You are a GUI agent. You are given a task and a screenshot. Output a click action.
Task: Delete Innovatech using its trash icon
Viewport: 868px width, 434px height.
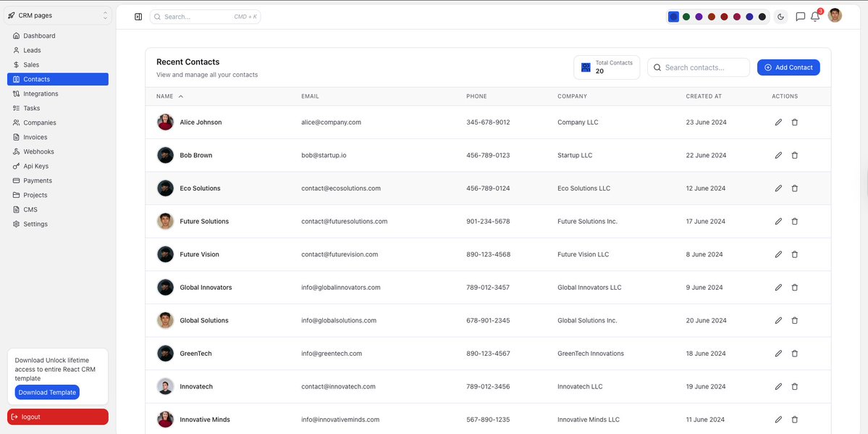pos(794,386)
